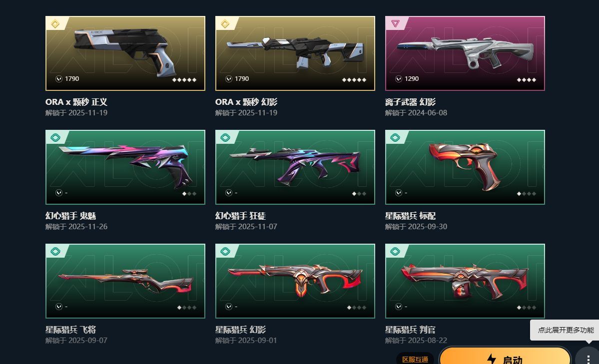Click the lightning bolt icon on 启动 button
Screen dimensions: 599x364
point(492,359)
